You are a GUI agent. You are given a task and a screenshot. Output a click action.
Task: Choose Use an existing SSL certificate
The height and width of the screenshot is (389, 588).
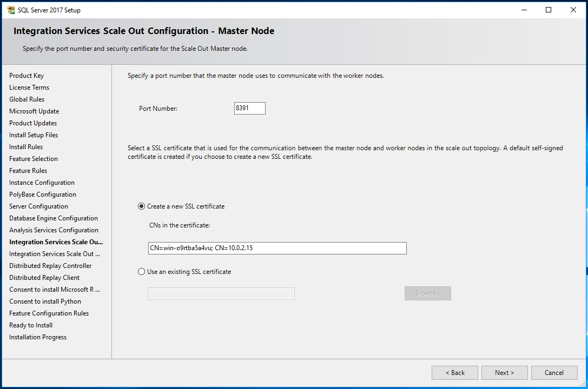[x=142, y=272]
